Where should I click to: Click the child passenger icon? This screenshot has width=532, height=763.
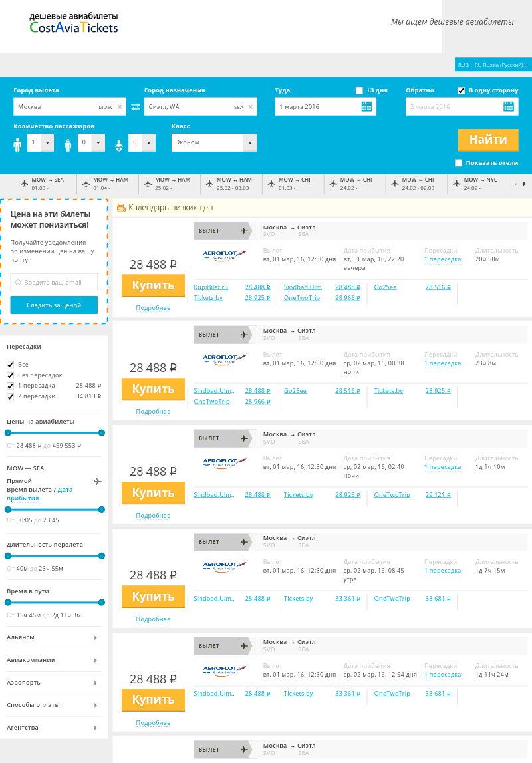[x=68, y=145]
